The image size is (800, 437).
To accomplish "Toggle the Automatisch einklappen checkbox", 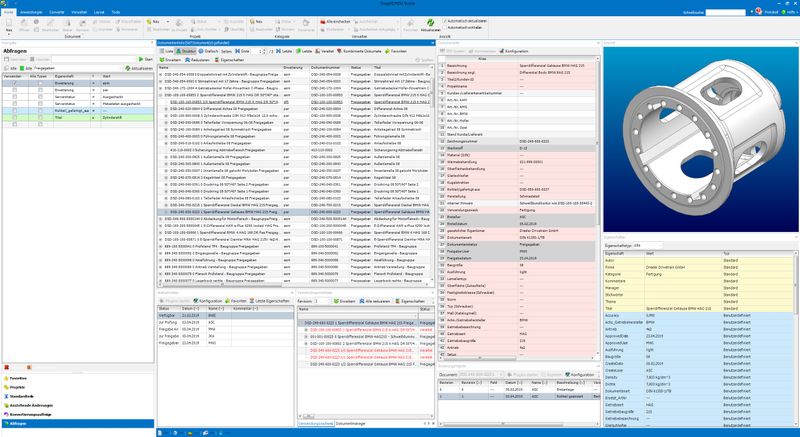I will click(445, 27).
